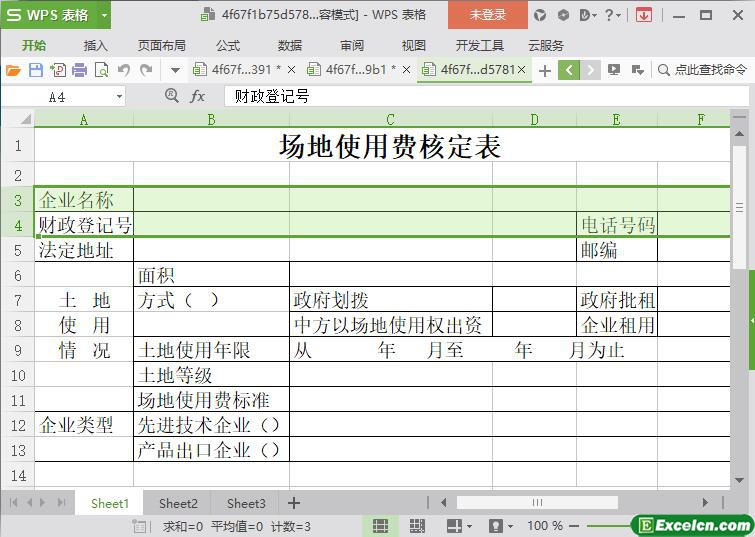Click the insert function fx icon
Viewport: 755px width, 537px height.
[198, 96]
